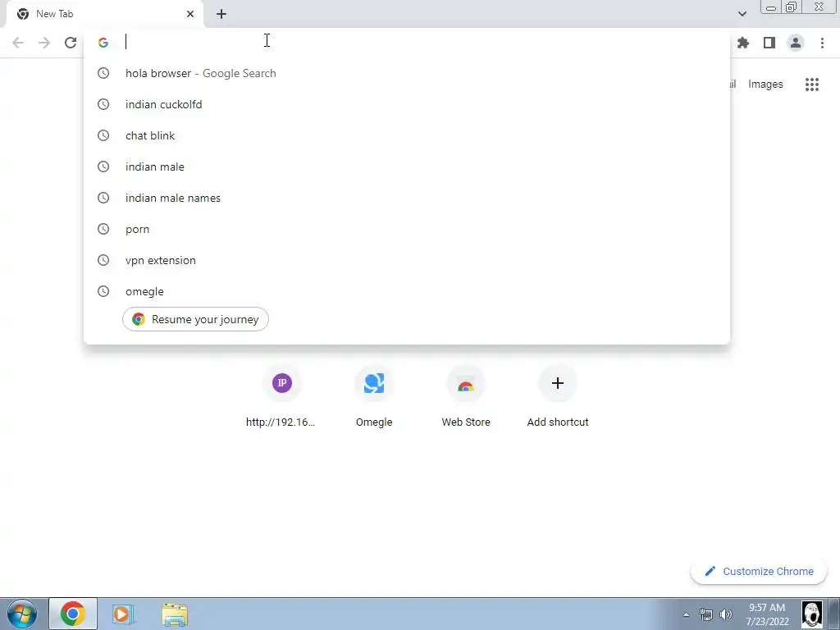Click the network tray icon
The width and height of the screenshot is (840, 630).
pos(706,614)
